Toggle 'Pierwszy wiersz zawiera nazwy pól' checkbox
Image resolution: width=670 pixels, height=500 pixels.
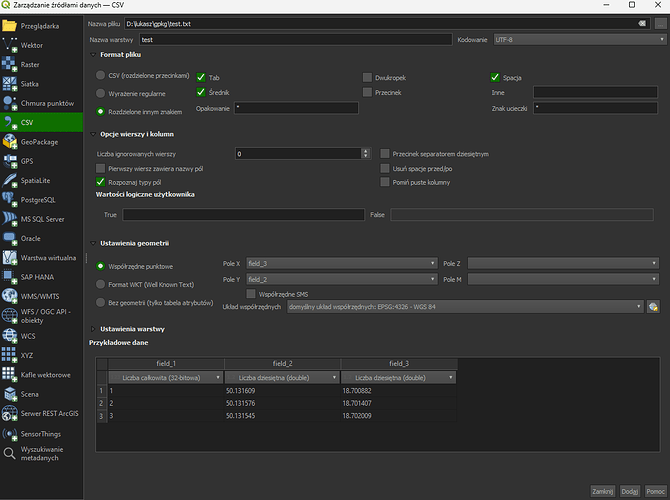coord(100,168)
